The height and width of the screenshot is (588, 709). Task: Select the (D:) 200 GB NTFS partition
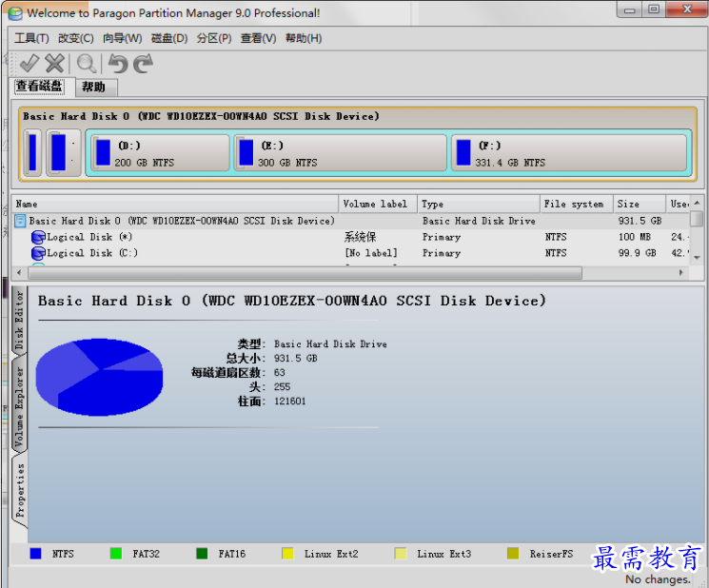(160, 153)
